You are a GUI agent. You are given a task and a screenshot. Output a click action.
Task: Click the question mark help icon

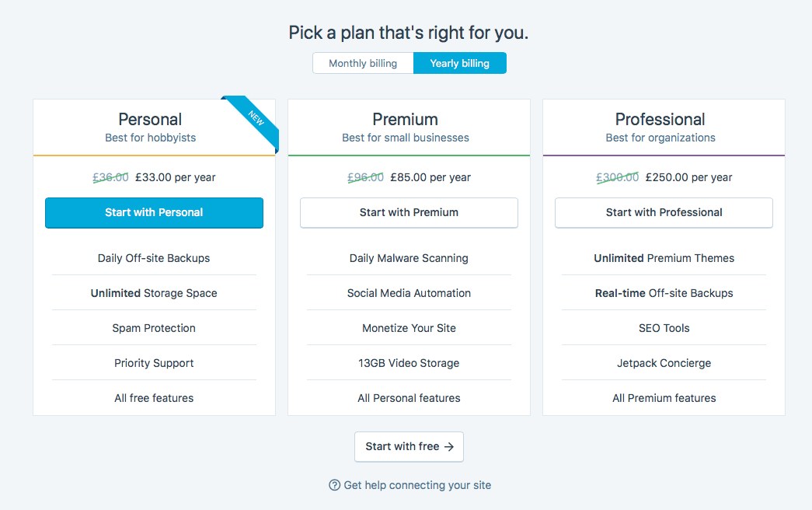[x=335, y=485]
